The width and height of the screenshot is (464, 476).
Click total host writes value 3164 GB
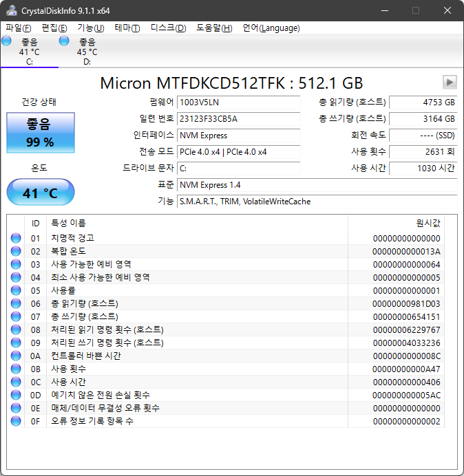click(423, 119)
